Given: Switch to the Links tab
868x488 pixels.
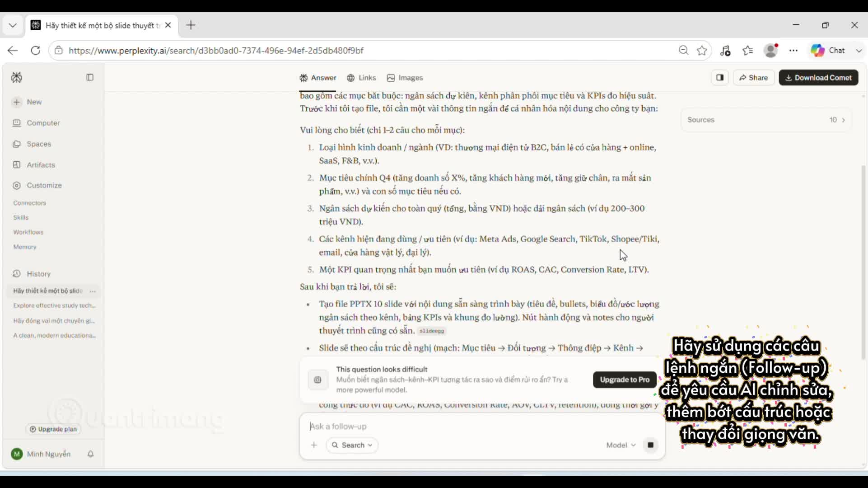Looking at the screenshot, I should [361, 78].
